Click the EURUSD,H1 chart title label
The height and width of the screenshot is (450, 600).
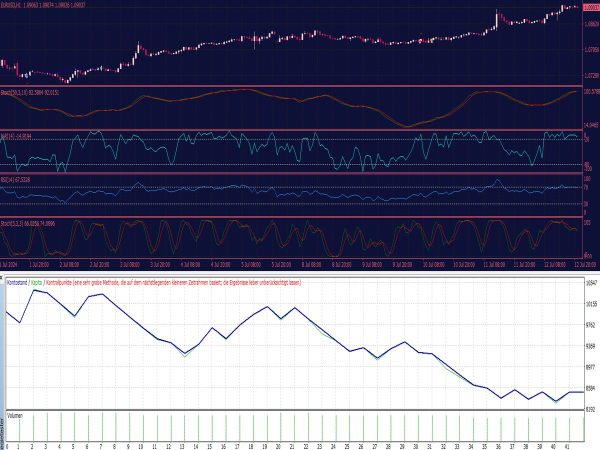click(43, 5)
